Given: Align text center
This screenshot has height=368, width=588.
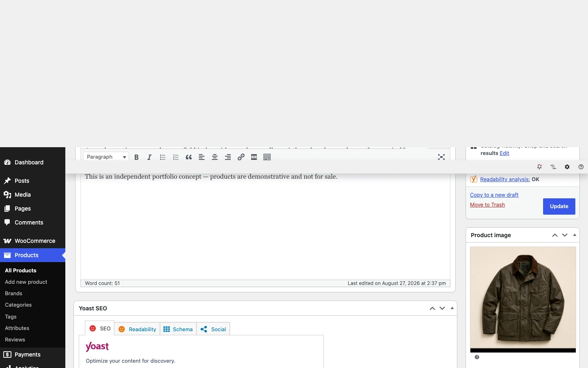Looking at the screenshot, I should (215, 157).
